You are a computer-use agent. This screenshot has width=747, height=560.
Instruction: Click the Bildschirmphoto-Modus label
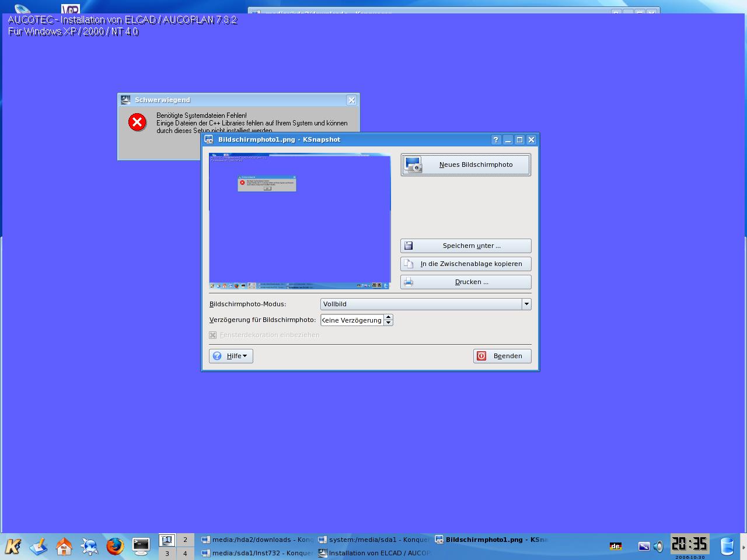247,304
